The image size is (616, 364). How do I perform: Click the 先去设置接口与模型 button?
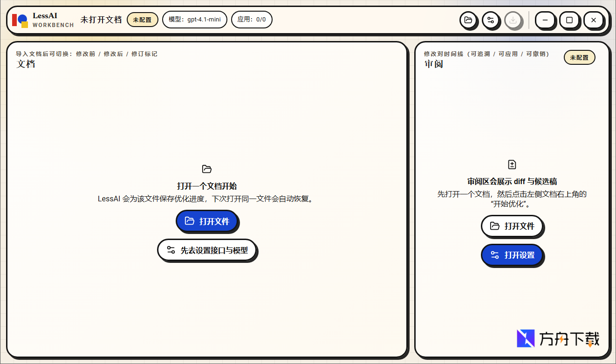click(207, 250)
